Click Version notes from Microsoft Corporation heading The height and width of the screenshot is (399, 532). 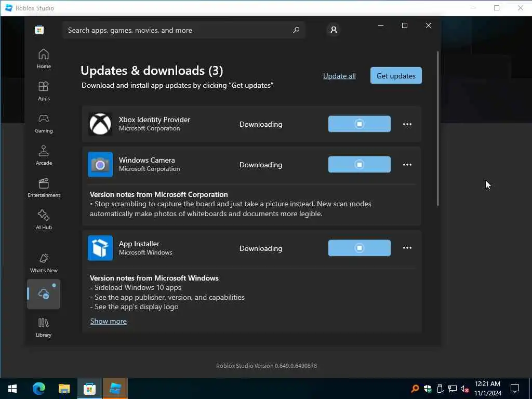[x=159, y=194]
